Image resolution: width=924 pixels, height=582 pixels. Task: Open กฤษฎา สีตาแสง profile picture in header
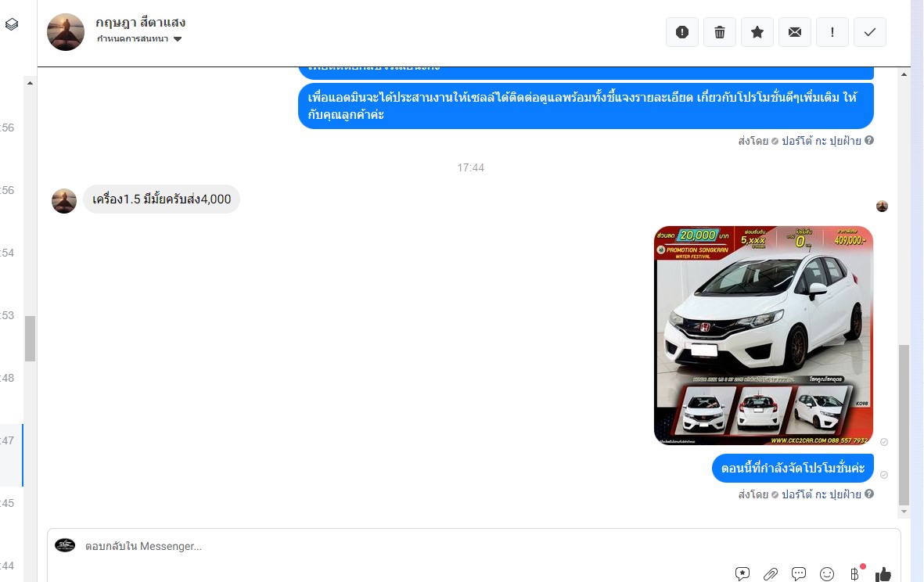pyautogui.click(x=66, y=32)
